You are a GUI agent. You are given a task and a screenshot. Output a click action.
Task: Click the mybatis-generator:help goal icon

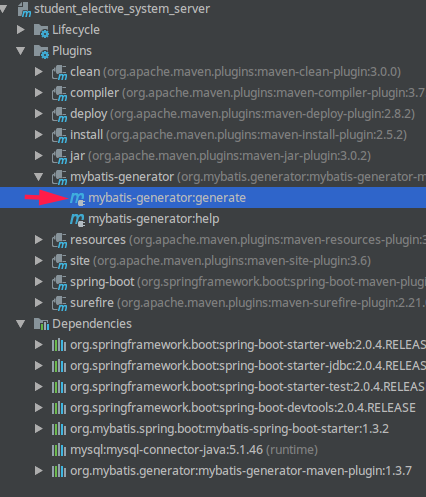tap(77, 219)
